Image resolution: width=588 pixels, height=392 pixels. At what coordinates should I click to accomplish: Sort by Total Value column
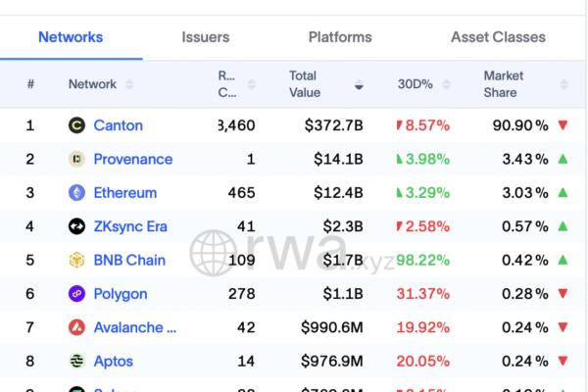click(359, 84)
